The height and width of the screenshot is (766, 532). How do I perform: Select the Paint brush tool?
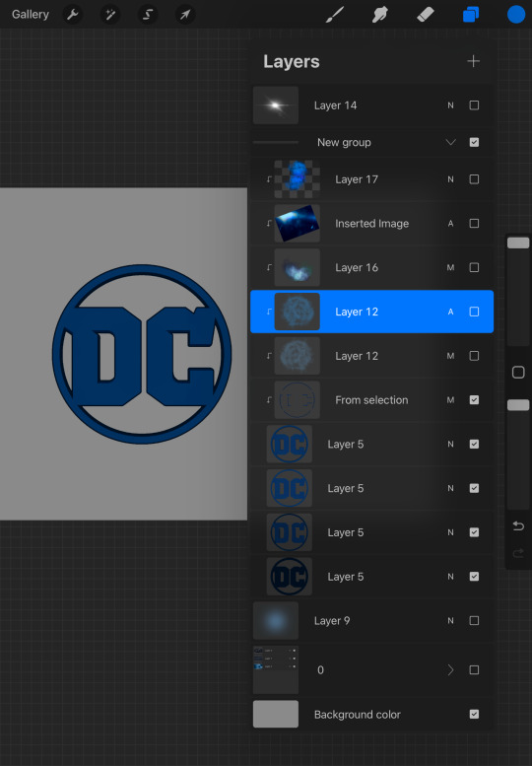coord(335,15)
